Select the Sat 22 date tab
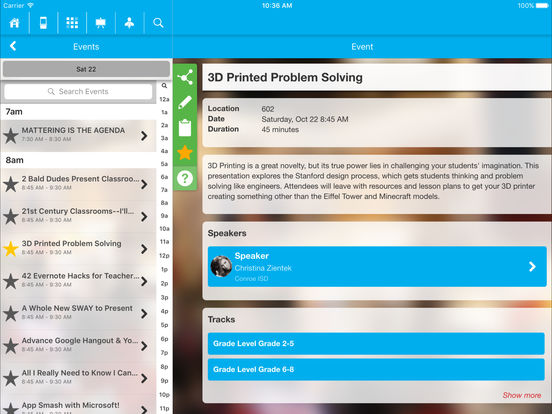552x414 pixels. point(86,69)
